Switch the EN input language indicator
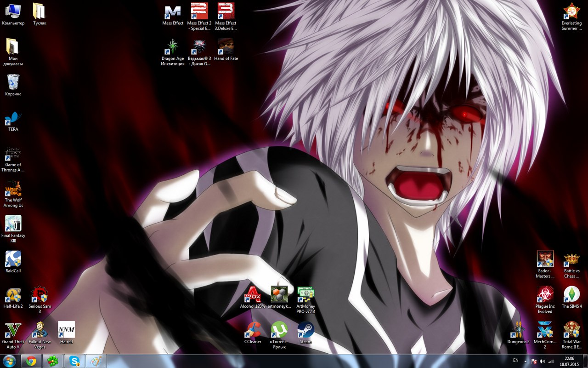The height and width of the screenshot is (368, 588). point(515,360)
